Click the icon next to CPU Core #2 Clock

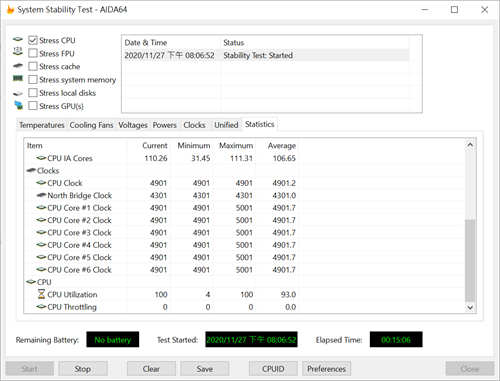[41, 220]
